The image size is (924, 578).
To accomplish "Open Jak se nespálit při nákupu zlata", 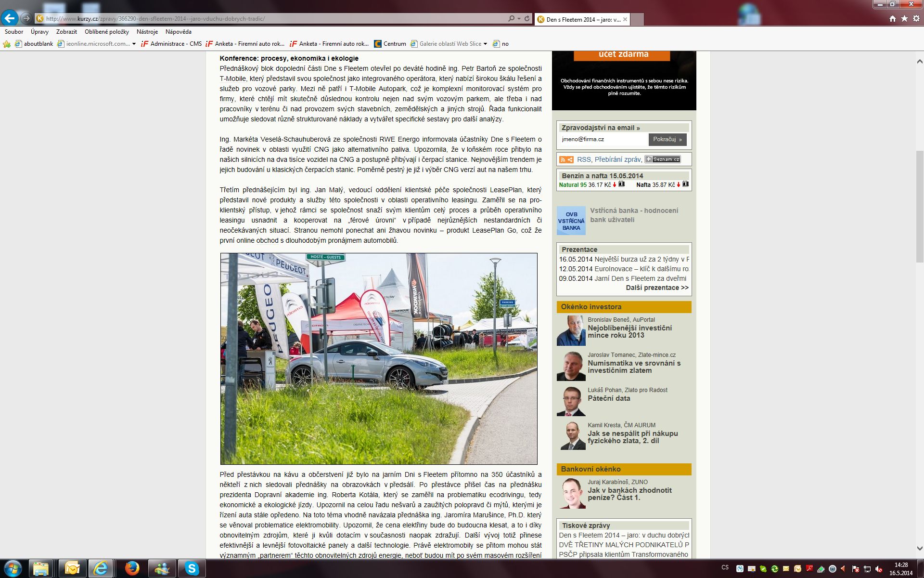I will click(633, 437).
